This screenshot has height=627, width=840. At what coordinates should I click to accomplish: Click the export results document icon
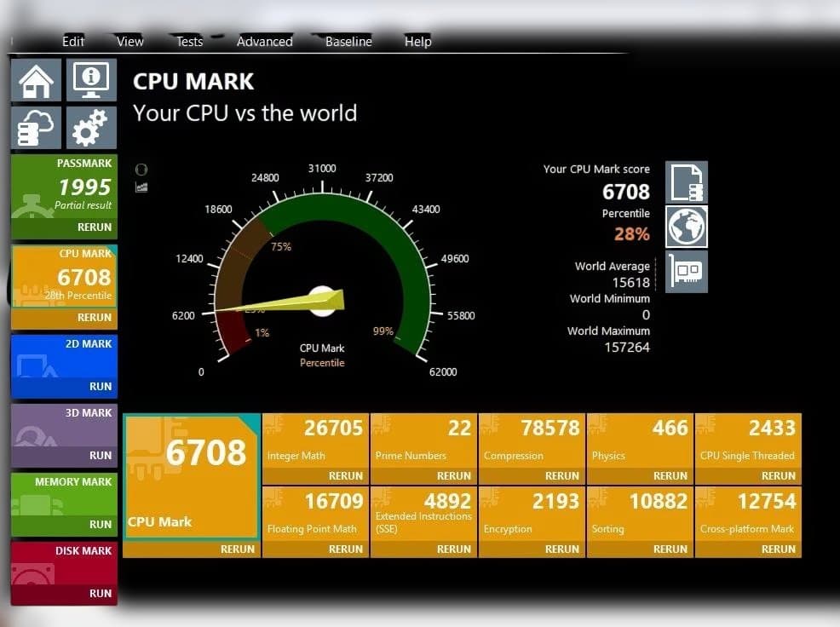click(x=686, y=180)
